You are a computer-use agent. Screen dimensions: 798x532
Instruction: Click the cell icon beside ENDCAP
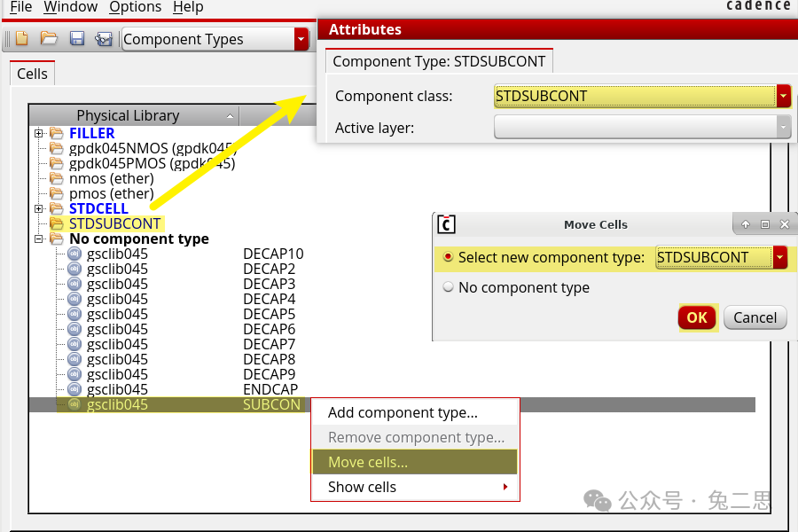point(74,389)
